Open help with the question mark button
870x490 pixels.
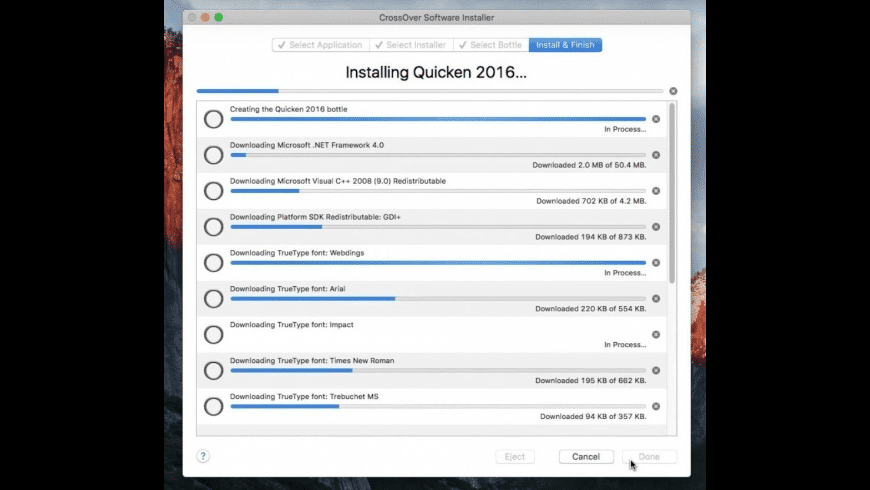(203, 456)
